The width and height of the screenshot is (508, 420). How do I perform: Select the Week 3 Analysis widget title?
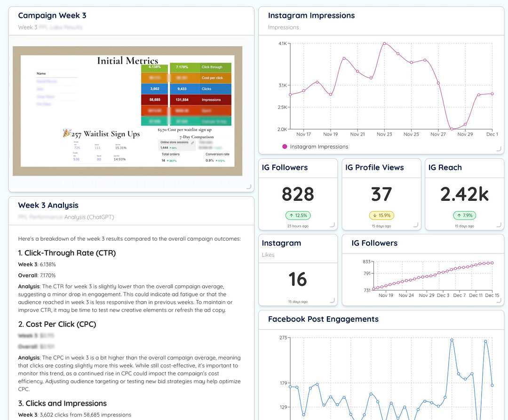pyautogui.click(x=48, y=206)
